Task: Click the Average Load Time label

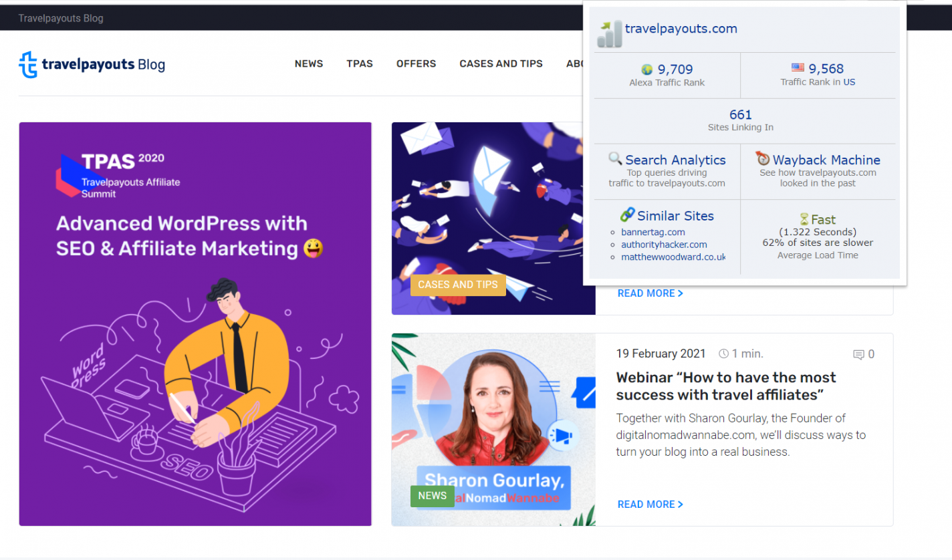Action: point(818,255)
